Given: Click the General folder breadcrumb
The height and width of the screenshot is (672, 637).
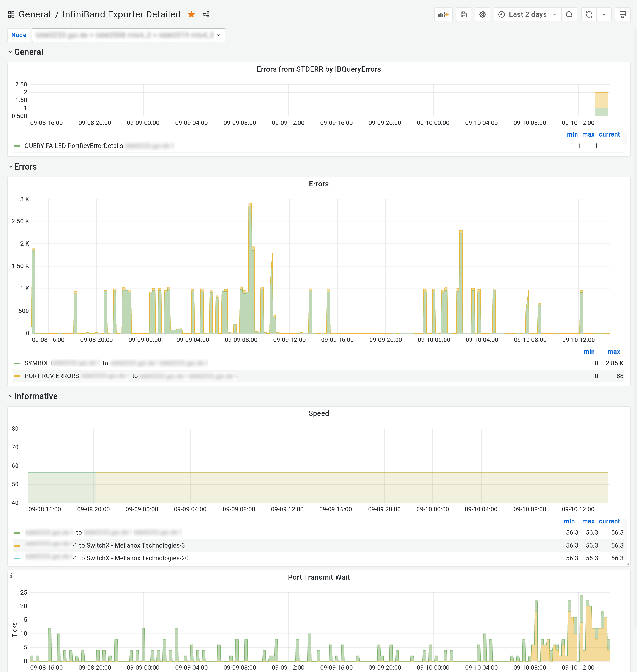Looking at the screenshot, I should click(x=35, y=14).
